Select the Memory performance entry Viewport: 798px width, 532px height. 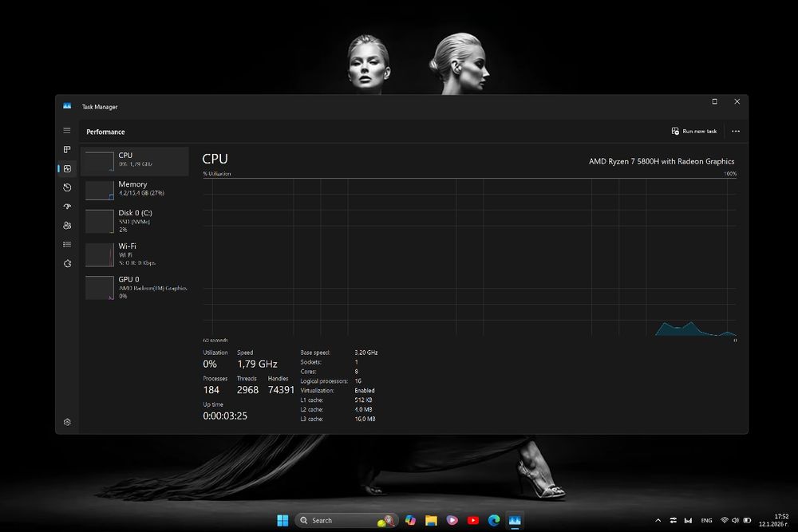[x=135, y=190]
